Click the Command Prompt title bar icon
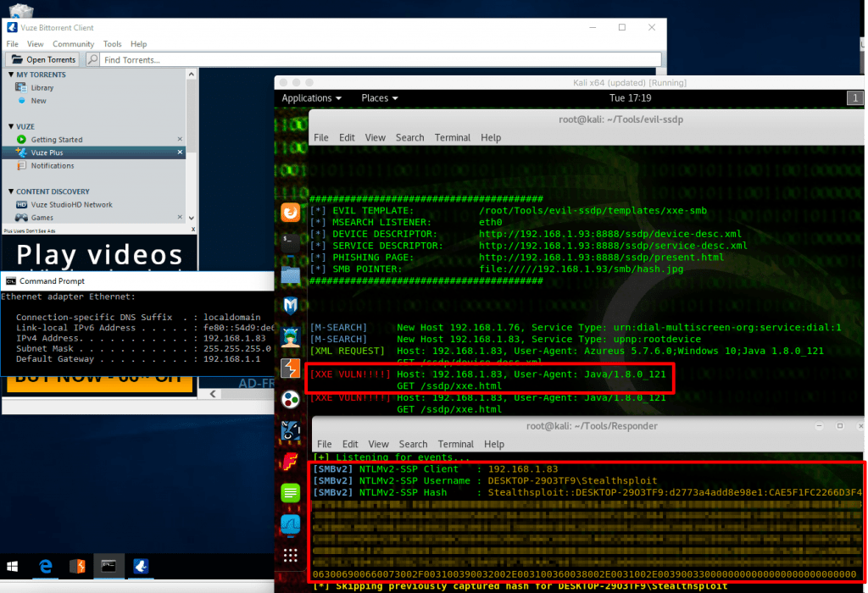The image size is (868, 593). [10, 281]
